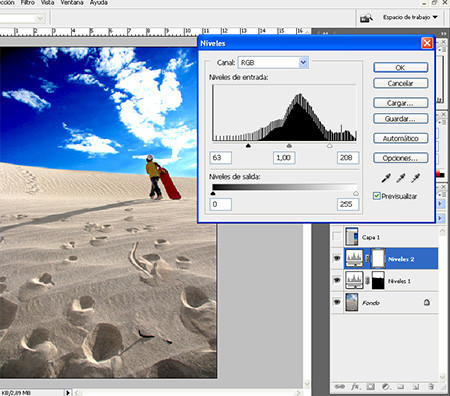The image size is (450, 396).
Task: Link layers using the chain icon
Action: 339,387
